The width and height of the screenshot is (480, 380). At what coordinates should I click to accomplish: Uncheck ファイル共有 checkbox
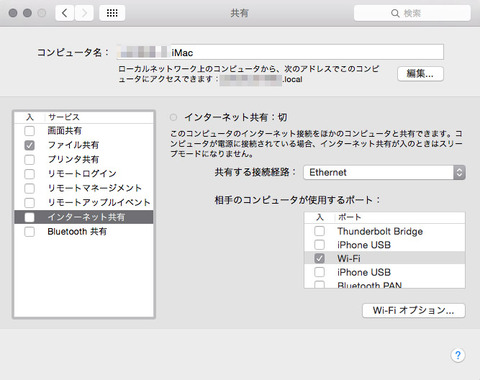click(29, 145)
